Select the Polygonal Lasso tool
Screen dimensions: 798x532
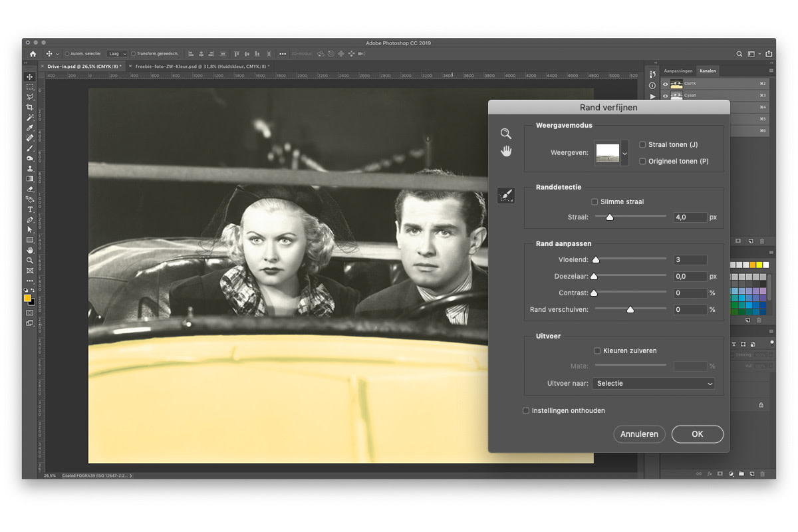pos(30,97)
